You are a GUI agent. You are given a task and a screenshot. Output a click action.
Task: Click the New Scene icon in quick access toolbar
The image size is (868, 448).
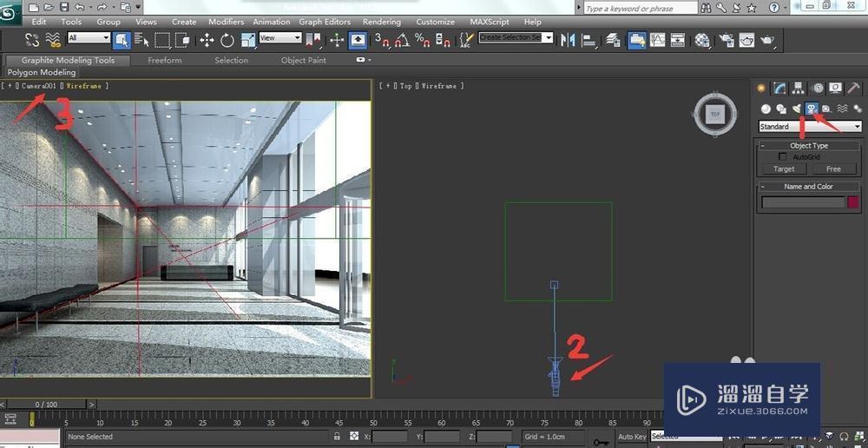tap(34, 8)
